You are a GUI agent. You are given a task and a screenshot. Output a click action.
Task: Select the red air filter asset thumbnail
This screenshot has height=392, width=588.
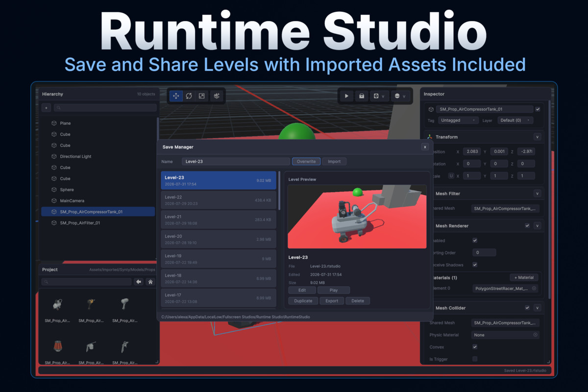point(58,347)
